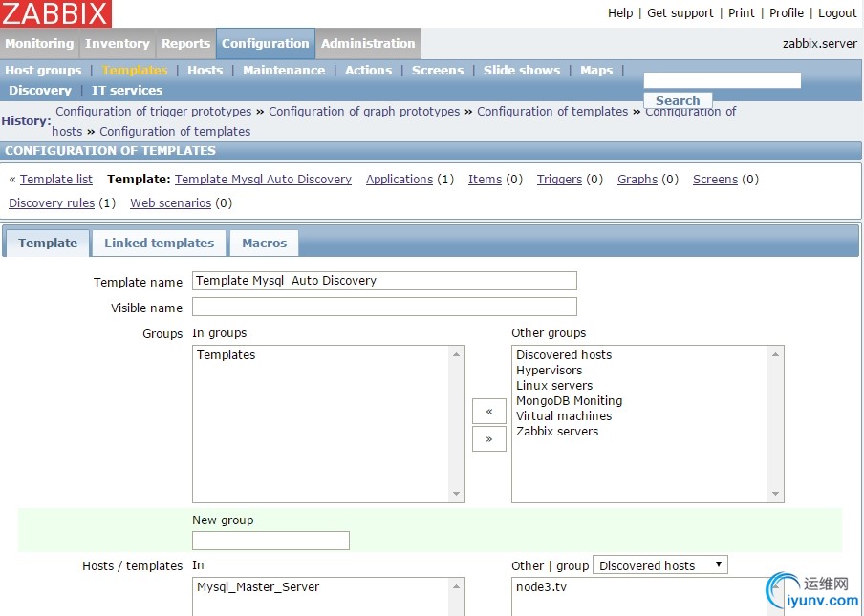Switch to the Macros tab
This screenshot has width=864, height=616.
point(265,244)
